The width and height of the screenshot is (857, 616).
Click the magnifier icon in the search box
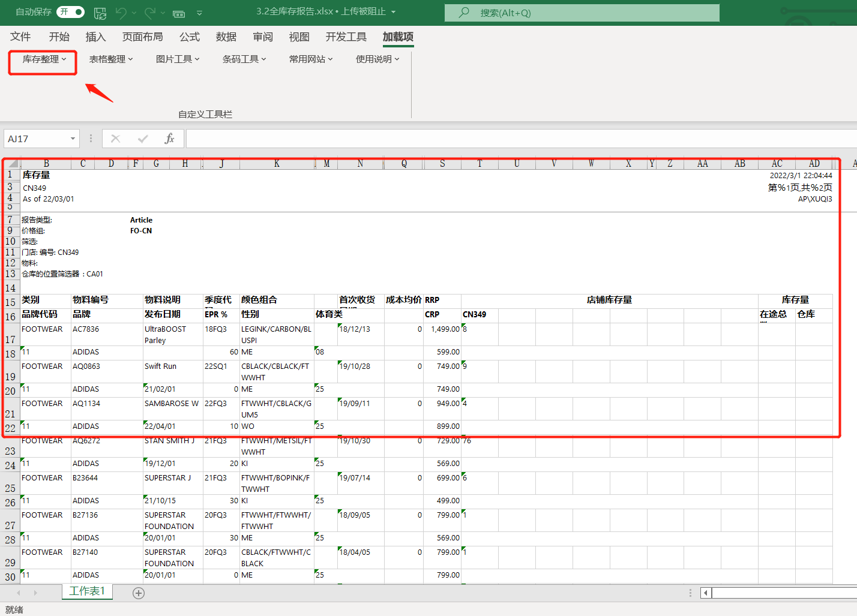[x=464, y=13]
